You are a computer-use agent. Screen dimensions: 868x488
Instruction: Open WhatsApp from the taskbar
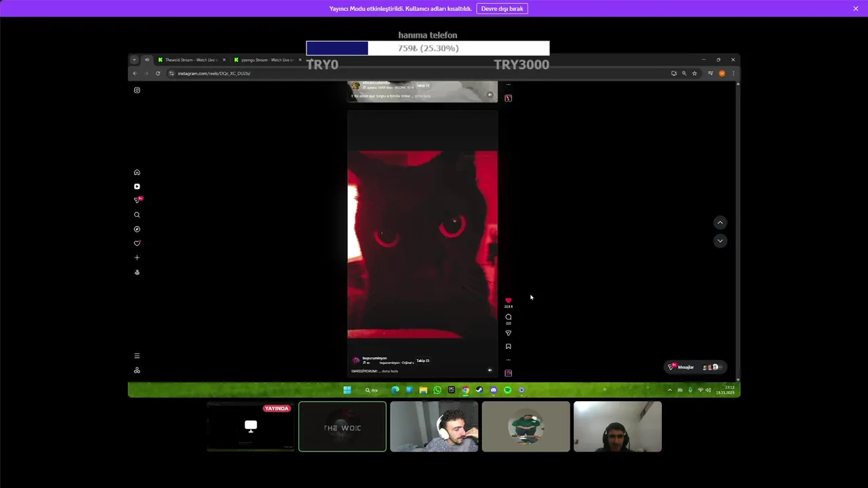[437, 390]
